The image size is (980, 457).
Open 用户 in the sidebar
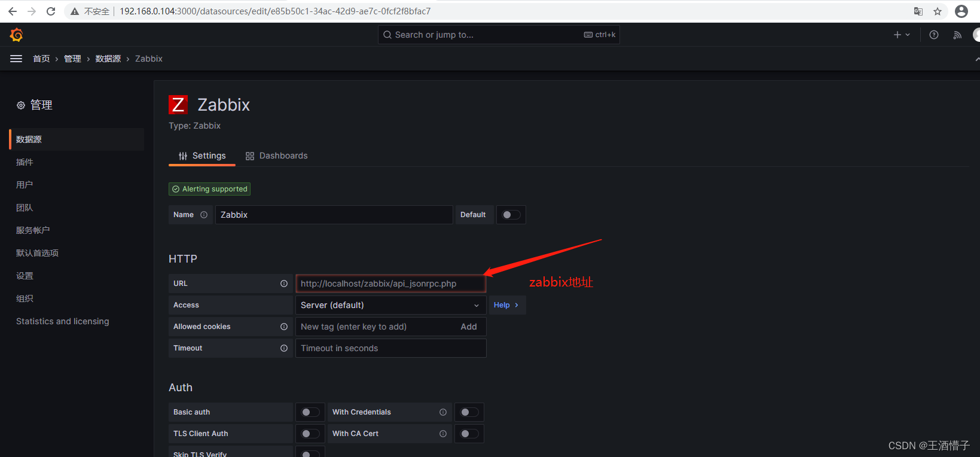(25, 185)
